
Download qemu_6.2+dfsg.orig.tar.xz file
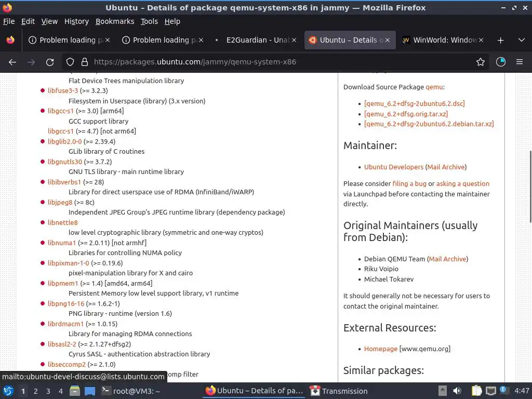coord(406,114)
